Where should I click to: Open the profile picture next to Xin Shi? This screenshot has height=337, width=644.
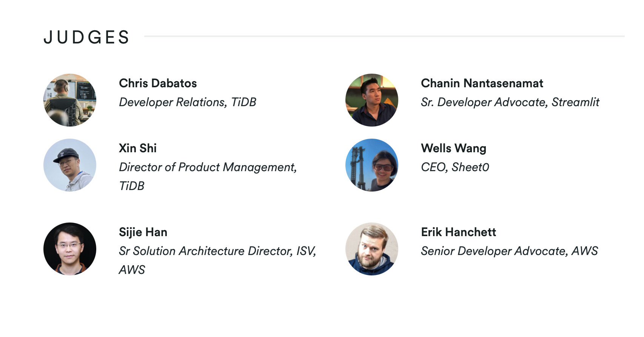pos(70,165)
